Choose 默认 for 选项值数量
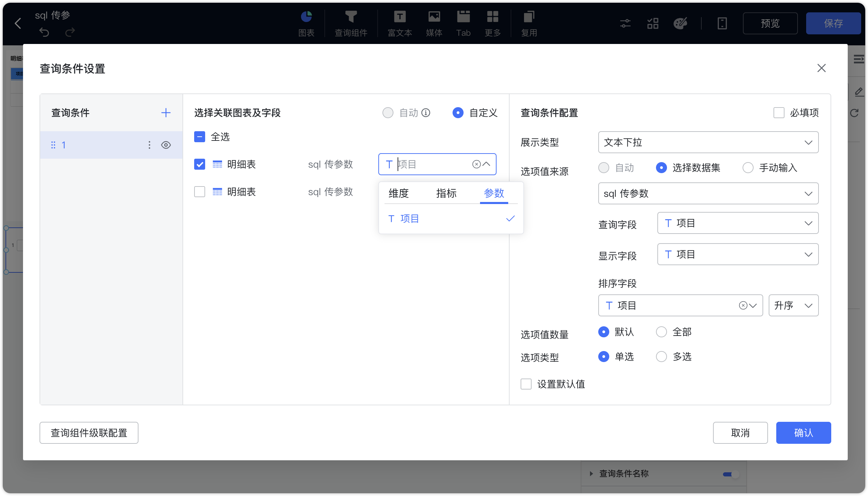868x496 pixels. (603, 332)
